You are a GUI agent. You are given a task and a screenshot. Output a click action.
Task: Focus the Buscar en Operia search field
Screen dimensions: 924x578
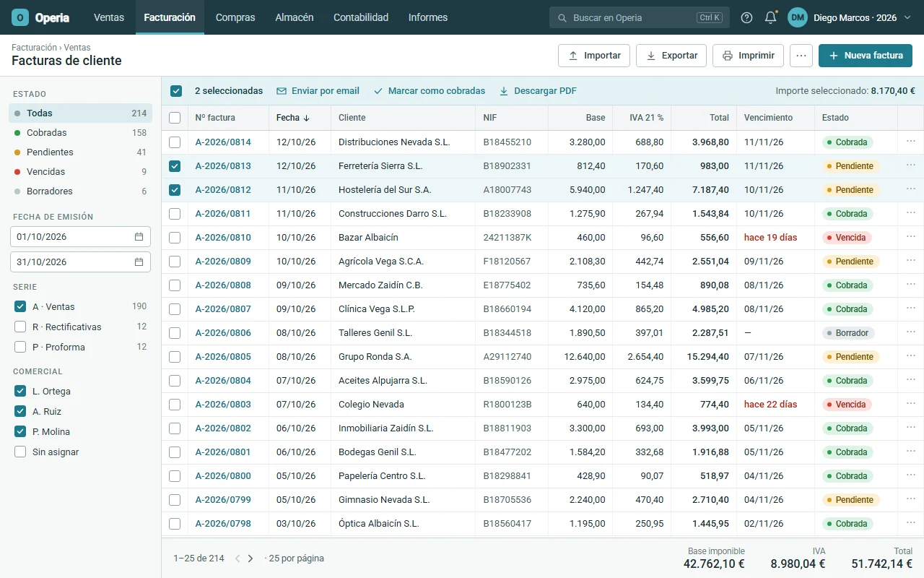[640, 17]
